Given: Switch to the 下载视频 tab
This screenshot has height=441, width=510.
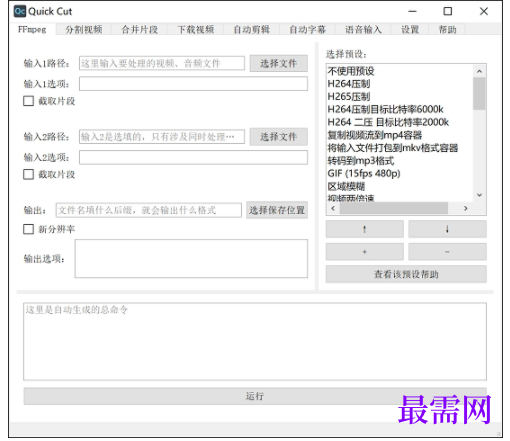Looking at the screenshot, I should click(196, 30).
